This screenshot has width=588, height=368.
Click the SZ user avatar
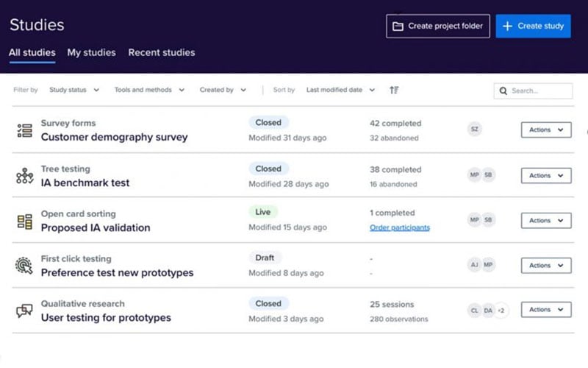click(x=474, y=130)
